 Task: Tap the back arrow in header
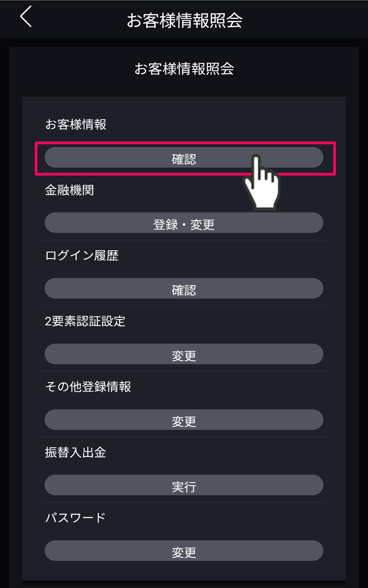pyautogui.click(x=26, y=17)
